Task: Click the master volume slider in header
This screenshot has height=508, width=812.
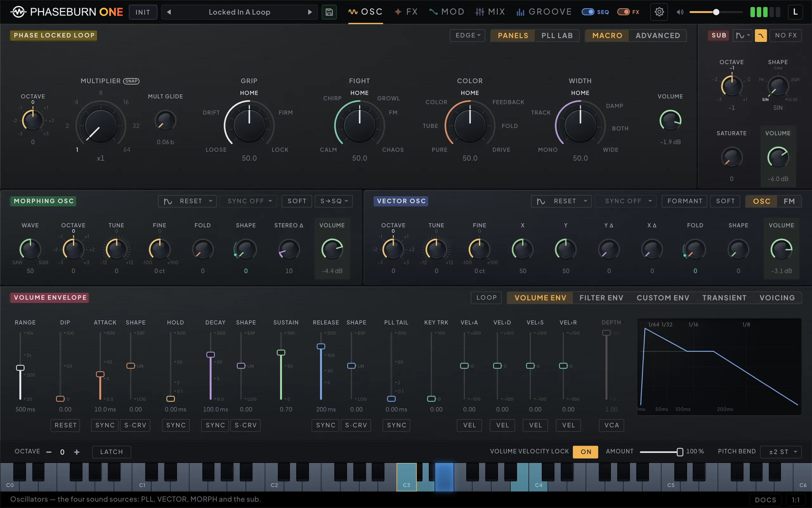Action: point(716,12)
